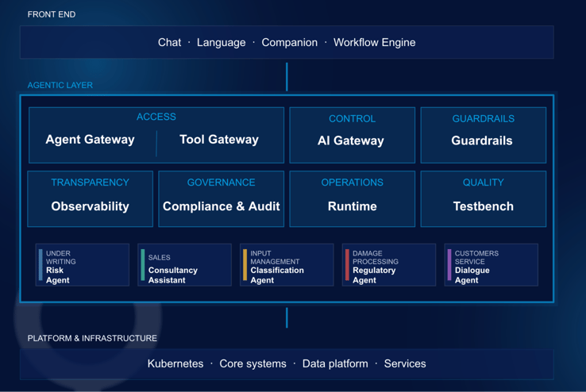Open the Underwriting Risk Agent card
This screenshot has height=392, width=586.
(83, 265)
